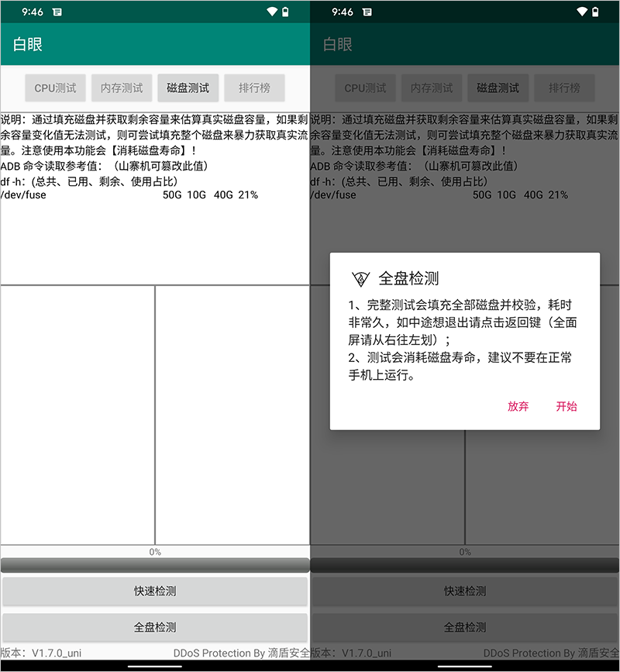Click the left screen notification icon beside 9:46
Screen dimensions: 620x672
coord(57,12)
